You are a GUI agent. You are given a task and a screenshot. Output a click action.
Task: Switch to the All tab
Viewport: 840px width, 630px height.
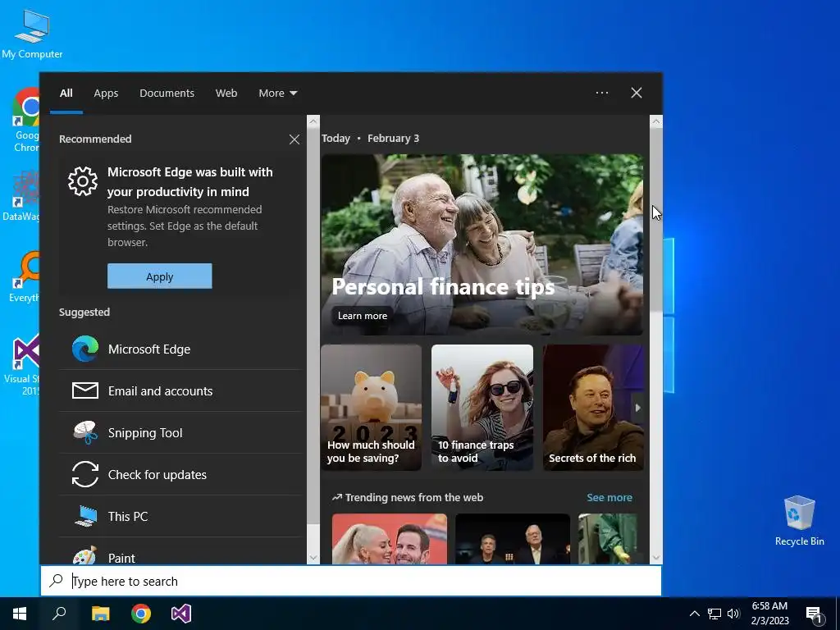point(66,94)
